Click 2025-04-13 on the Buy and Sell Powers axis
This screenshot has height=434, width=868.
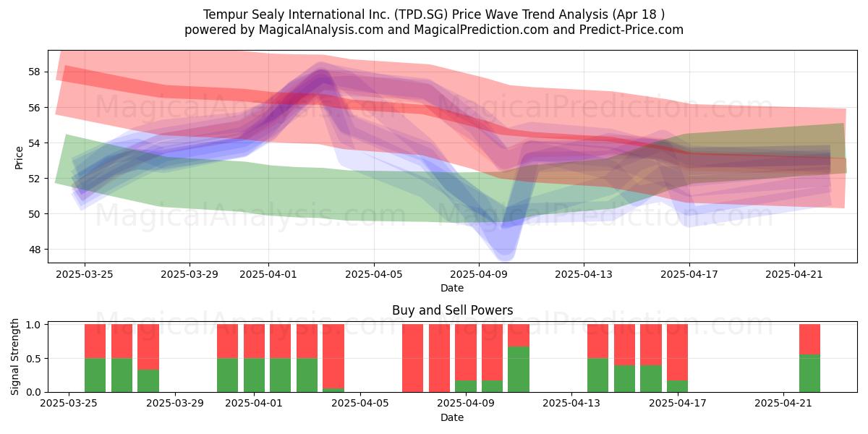571,404
